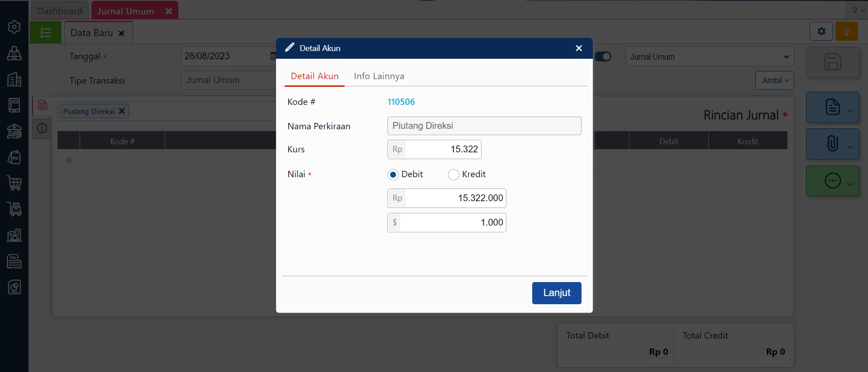Click the Kurs Rp input field
Screen dimensions: 868x372
pos(443,150)
